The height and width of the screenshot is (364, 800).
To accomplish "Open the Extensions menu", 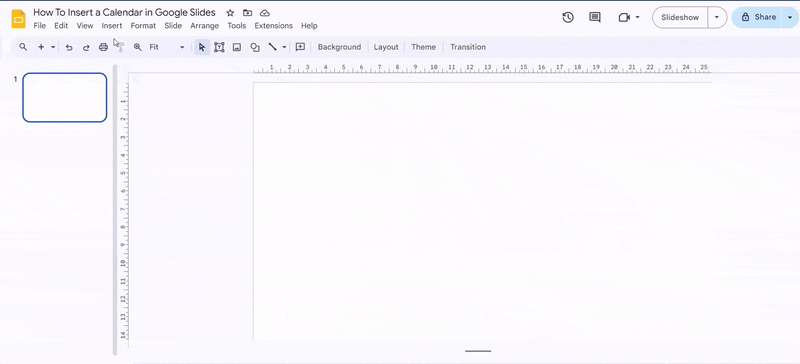I will pos(273,26).
